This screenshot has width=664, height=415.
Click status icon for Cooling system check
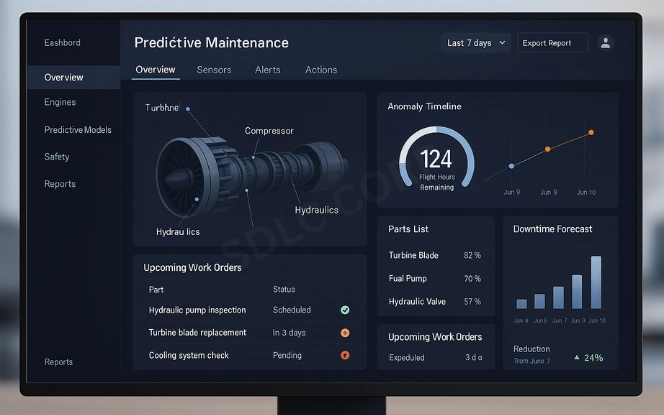point(345,355)
